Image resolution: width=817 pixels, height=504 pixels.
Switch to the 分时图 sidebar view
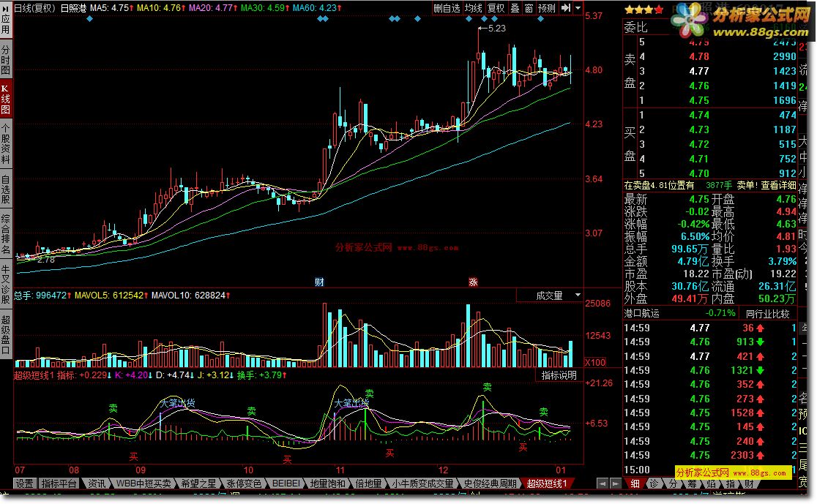(6, 59)
